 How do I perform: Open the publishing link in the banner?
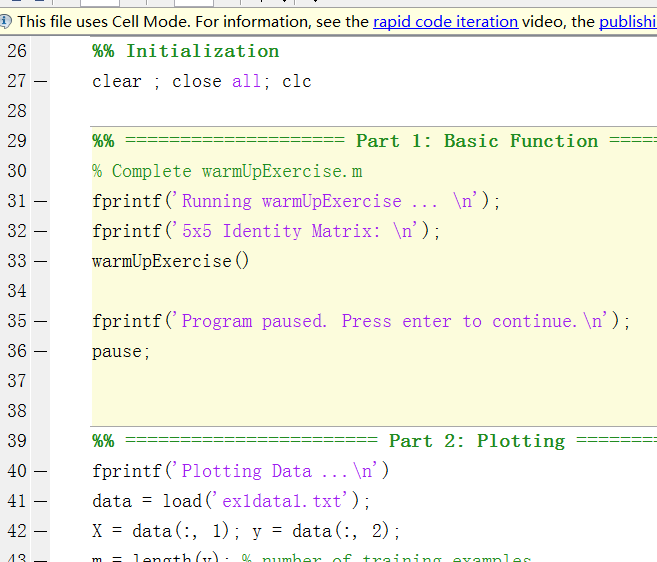[x=627, y=21]
